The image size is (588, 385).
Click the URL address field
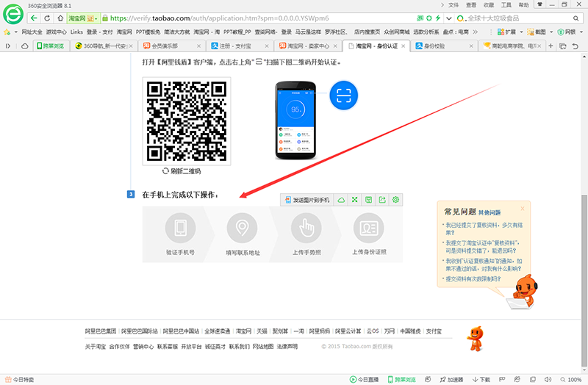click(259, 18)
